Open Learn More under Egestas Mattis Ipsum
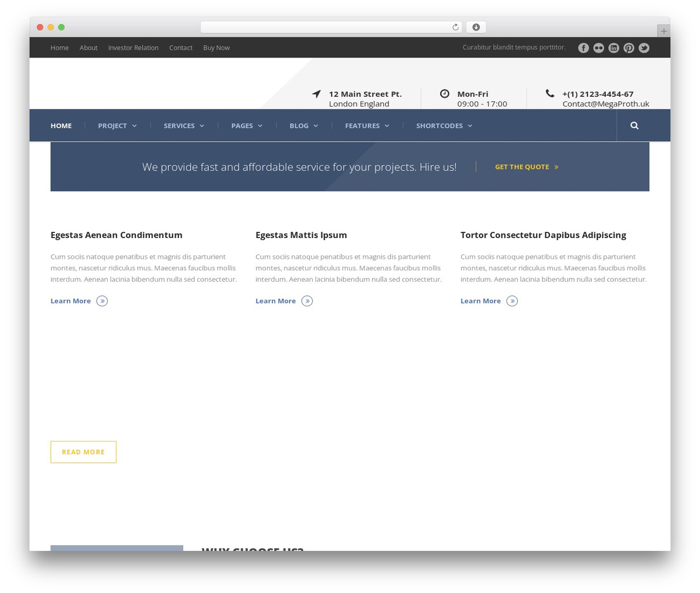 click(x=276, y=301)
